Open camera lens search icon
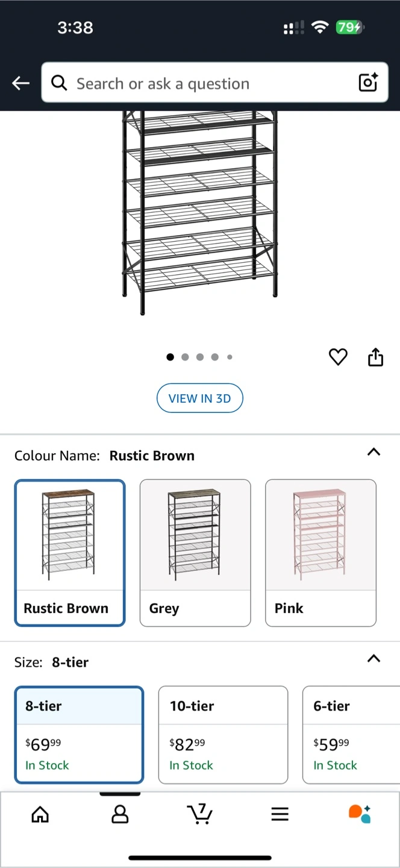Screen dimensions: 400x868 368,83
